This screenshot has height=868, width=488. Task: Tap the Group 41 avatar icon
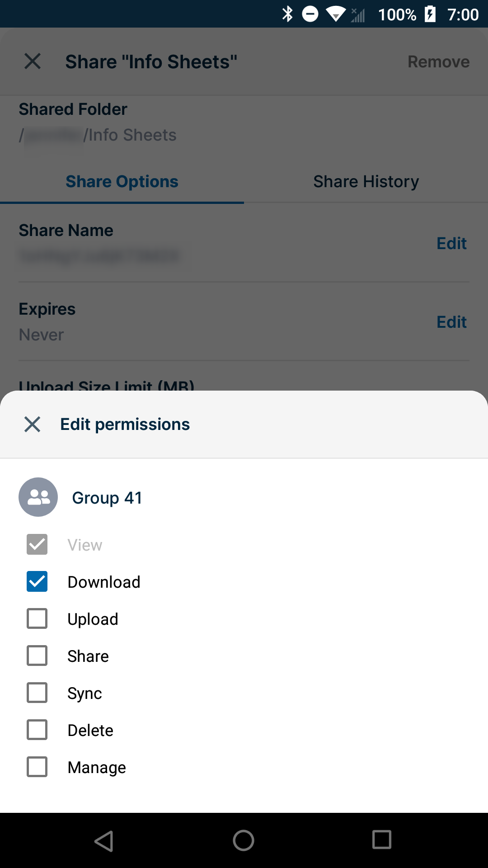[x=38, y=497]
